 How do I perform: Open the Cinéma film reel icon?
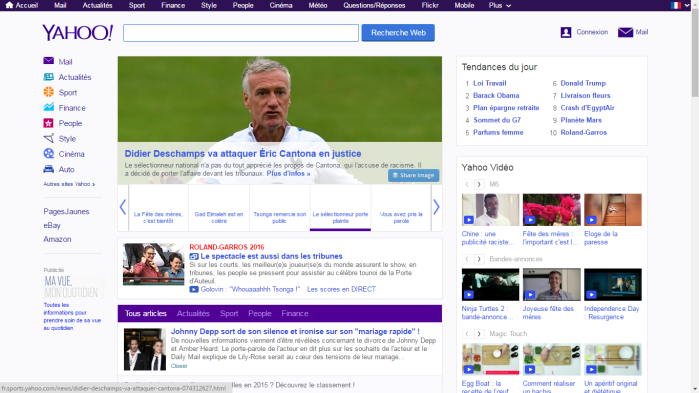pos(49,153)
